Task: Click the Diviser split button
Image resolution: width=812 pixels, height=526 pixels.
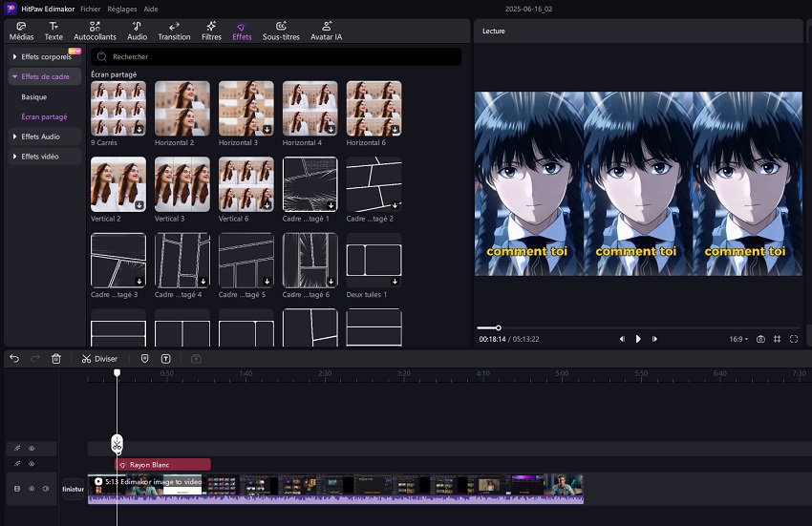Action: coord(99,359)
